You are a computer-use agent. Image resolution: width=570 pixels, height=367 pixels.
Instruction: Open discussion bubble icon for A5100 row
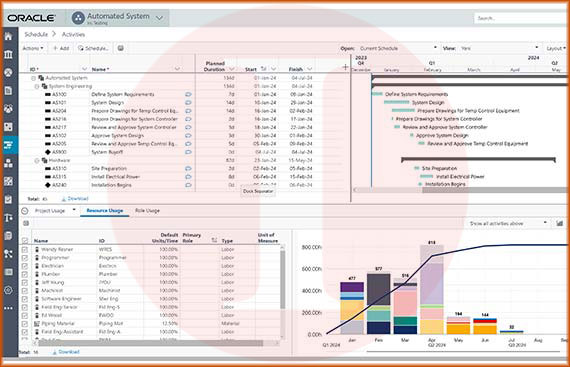(188, 94)
